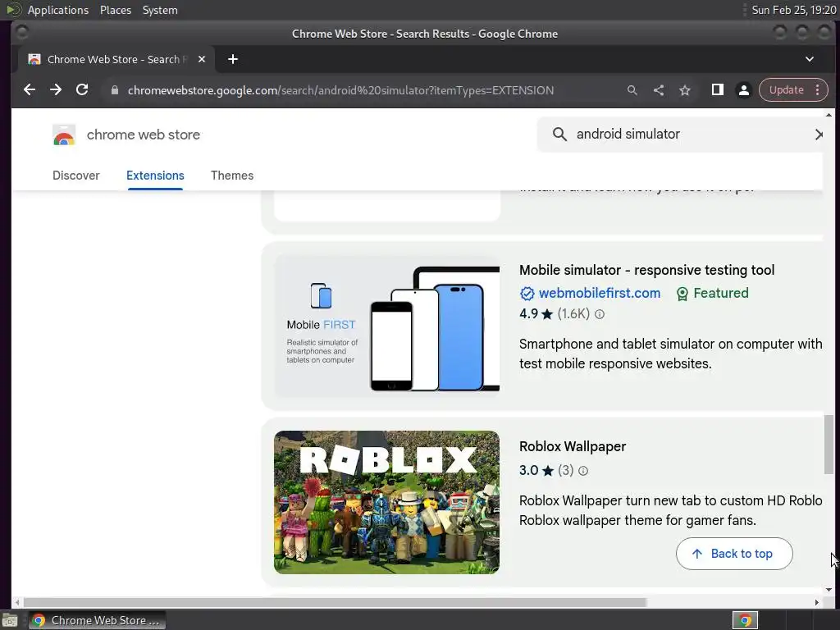This screenshot has width=840, height=630.
Task: Click the Featured badge
Action: click(713, 293)
